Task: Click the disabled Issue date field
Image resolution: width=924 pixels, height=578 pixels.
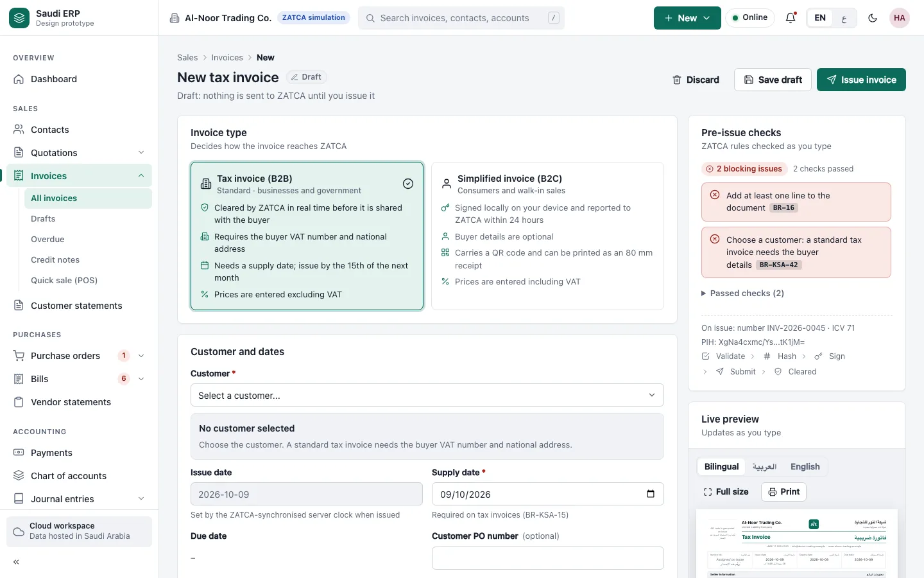Action: coord(307,495)
